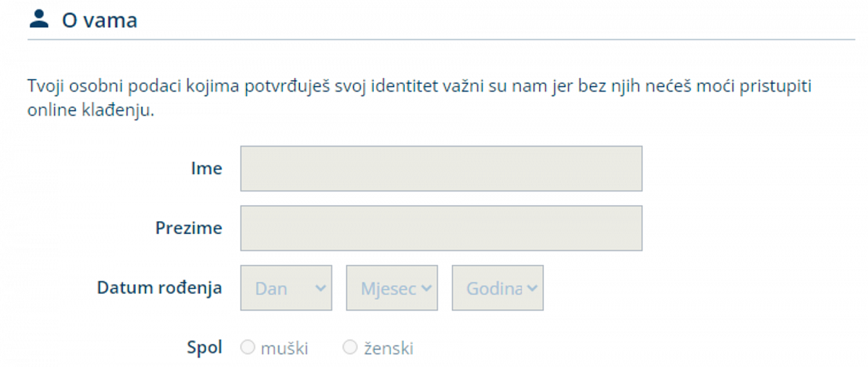Click the ženski option text
Screen dimensions: 868x367
pyautogui.click(x=388, y=348)
